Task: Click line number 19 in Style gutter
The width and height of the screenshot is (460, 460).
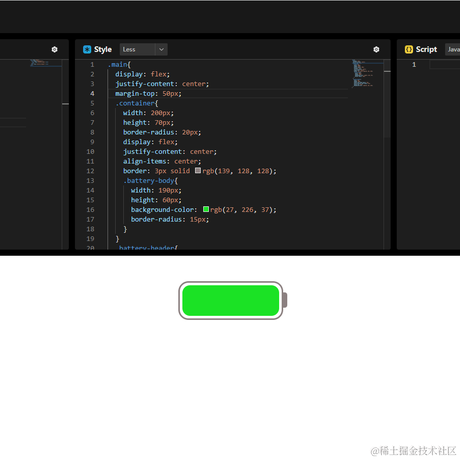Action: [90, 238]
